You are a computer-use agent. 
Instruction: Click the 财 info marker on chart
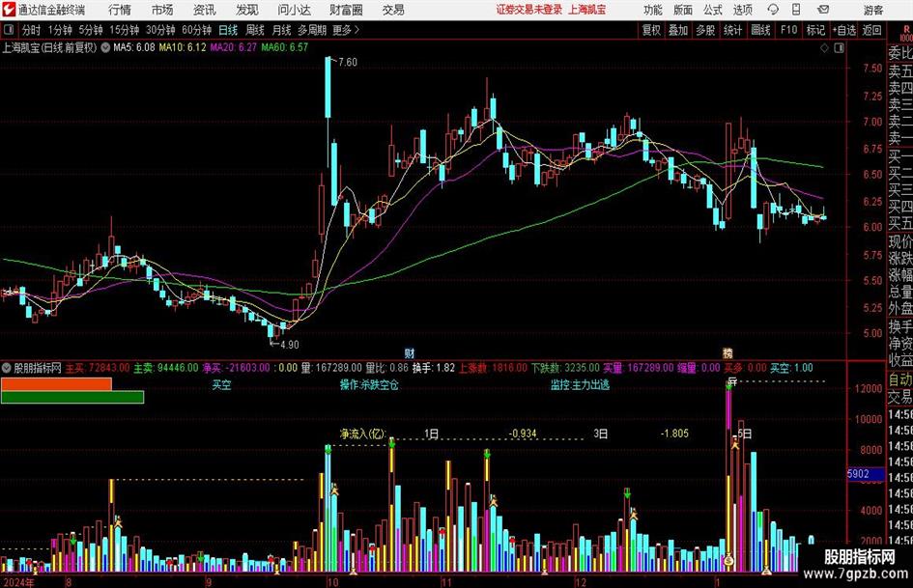coord(410,353)
